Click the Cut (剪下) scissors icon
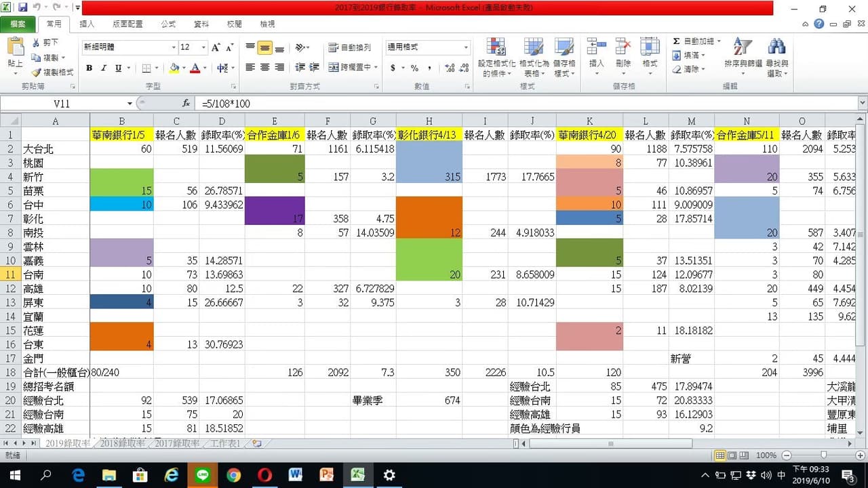The width and height of the screenshot is (868, 488). pos(36,43)
